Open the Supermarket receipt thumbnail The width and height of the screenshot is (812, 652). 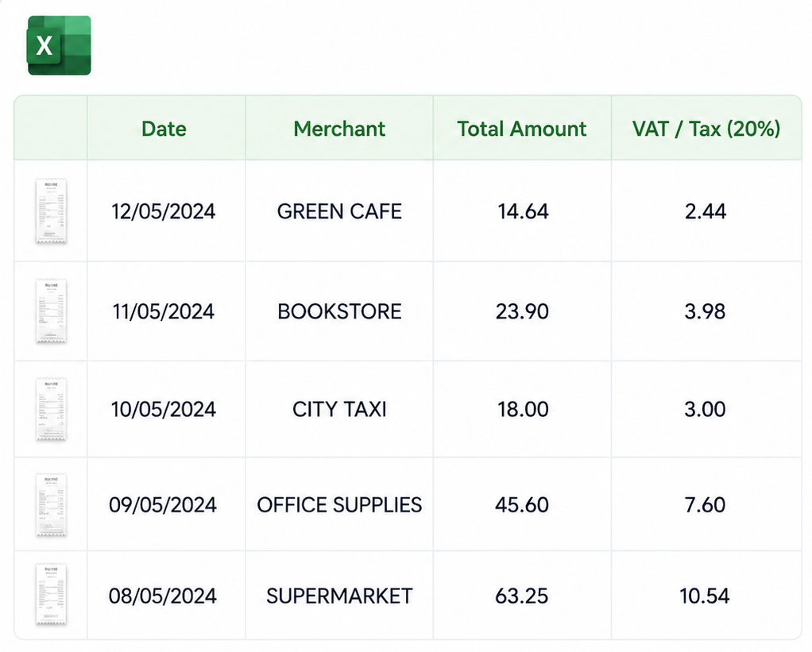[52, 595]
